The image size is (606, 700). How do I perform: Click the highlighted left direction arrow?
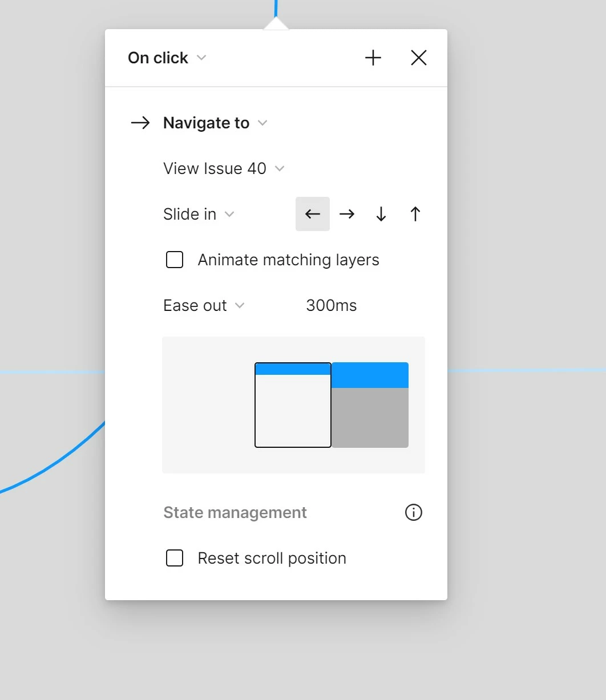(x=312, y=214)
